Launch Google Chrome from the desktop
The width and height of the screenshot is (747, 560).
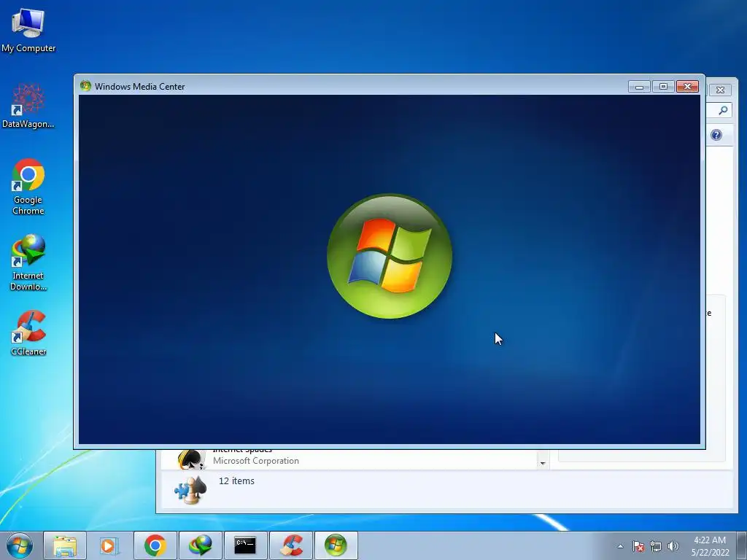[28, 187]
